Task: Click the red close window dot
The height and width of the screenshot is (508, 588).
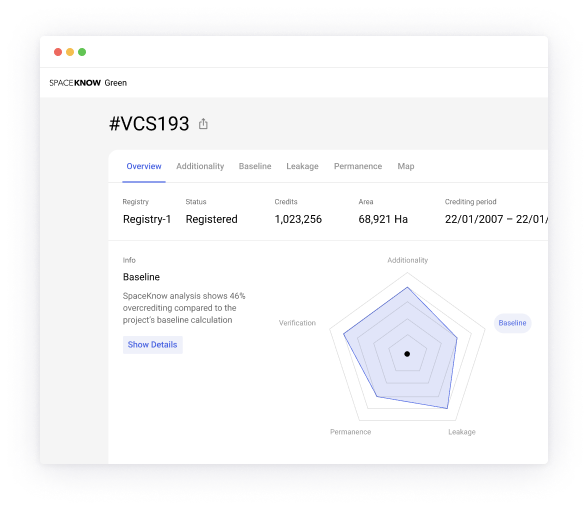Action: click(x=58, y=52)
